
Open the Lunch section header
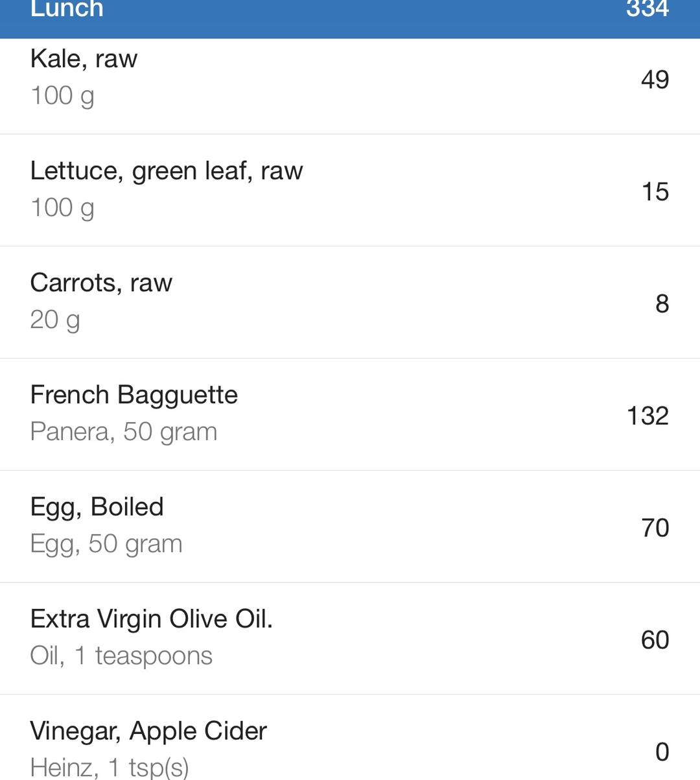(67, 10)
